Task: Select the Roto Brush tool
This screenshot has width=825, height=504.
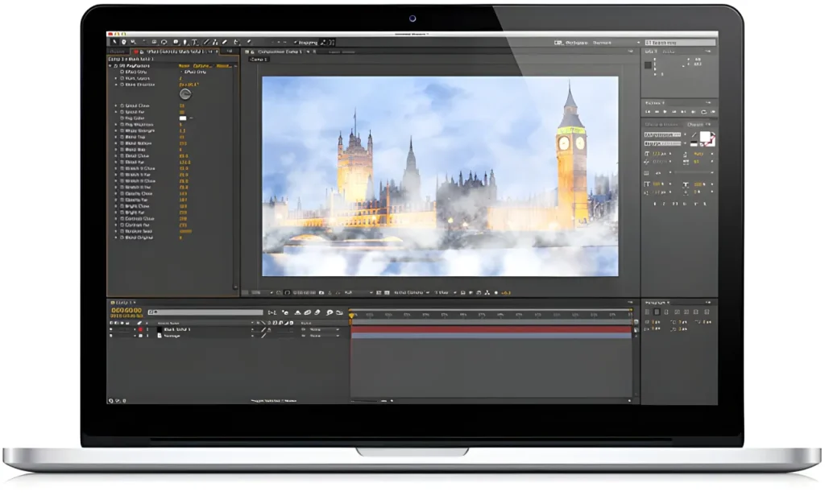Action: click(237, 42)
